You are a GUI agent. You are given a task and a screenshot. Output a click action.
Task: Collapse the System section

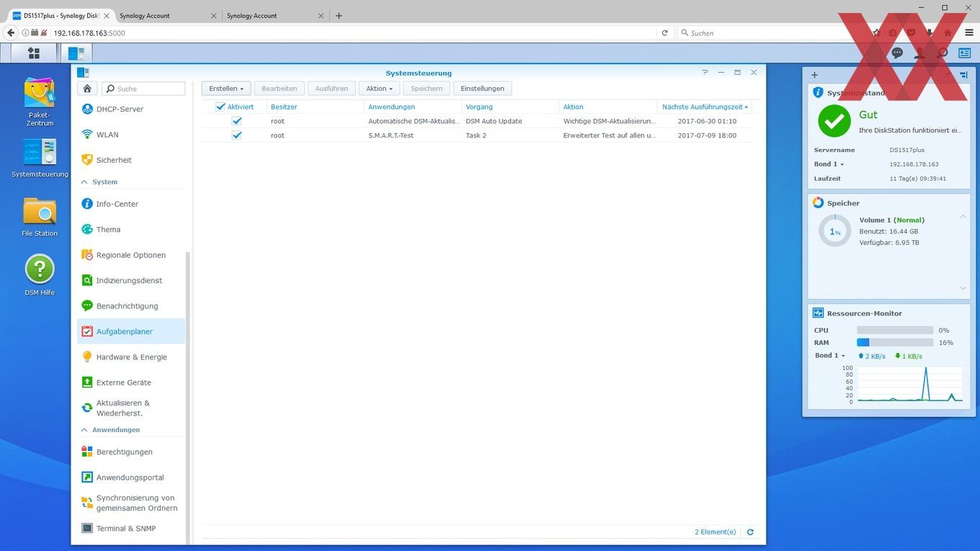point(84,182)
